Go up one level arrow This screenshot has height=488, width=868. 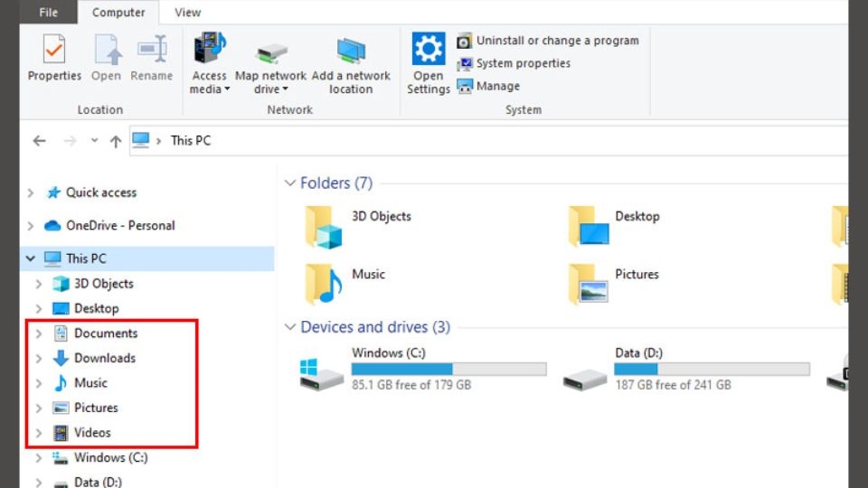pos(115,141)
